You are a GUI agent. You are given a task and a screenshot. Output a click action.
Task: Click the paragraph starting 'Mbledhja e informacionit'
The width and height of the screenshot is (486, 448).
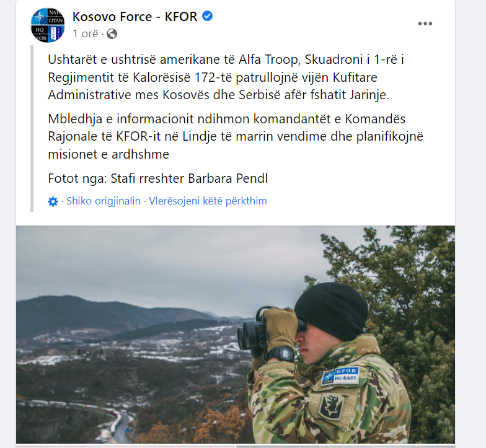(236, 136)
